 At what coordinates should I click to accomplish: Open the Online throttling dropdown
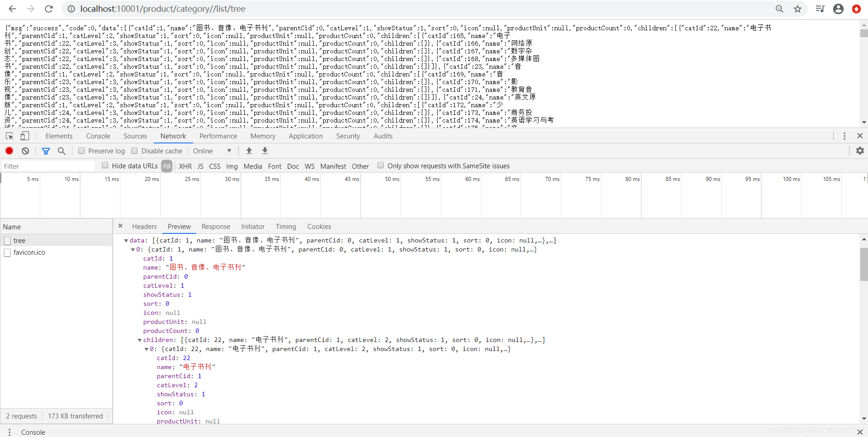coord(212,151)
